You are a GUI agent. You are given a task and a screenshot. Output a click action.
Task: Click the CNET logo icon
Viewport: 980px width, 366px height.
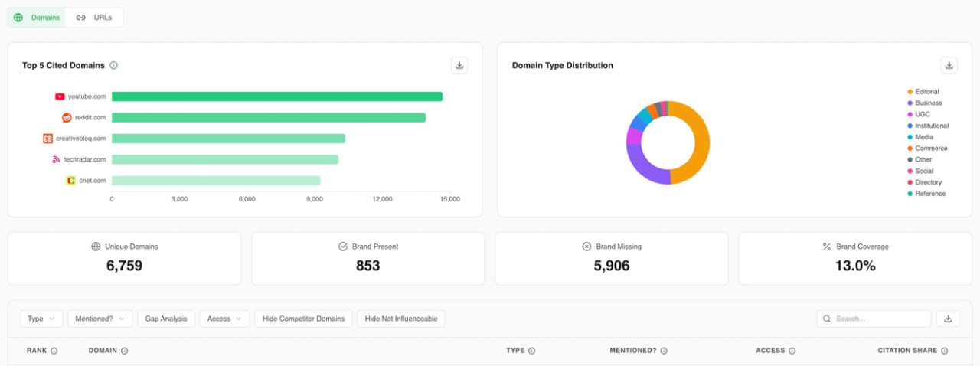71,181
